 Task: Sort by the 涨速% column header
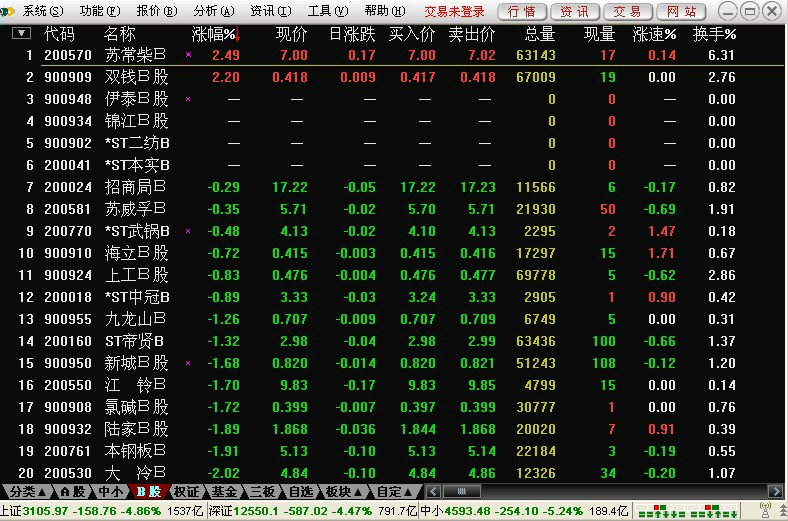click(x=654, y=34)
